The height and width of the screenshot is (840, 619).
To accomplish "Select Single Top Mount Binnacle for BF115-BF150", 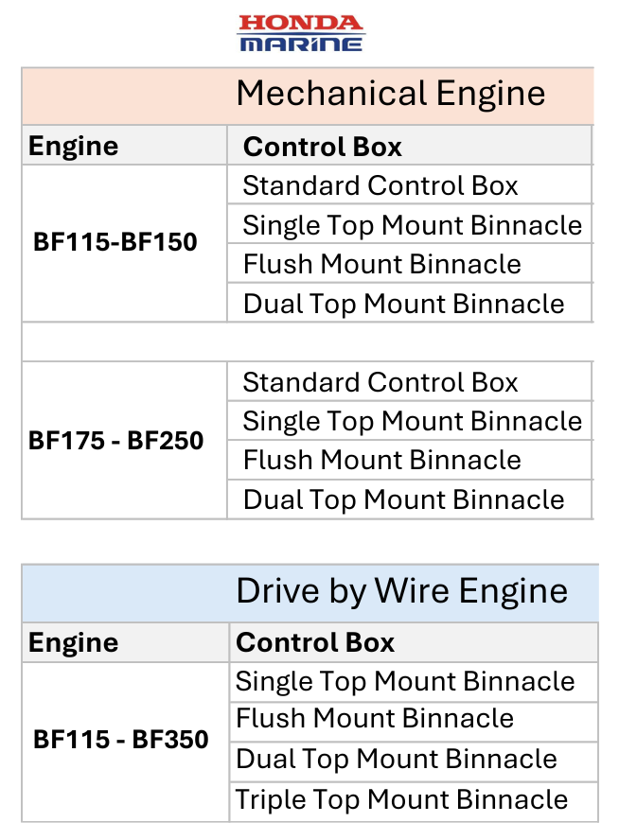I will pos(412,225).
